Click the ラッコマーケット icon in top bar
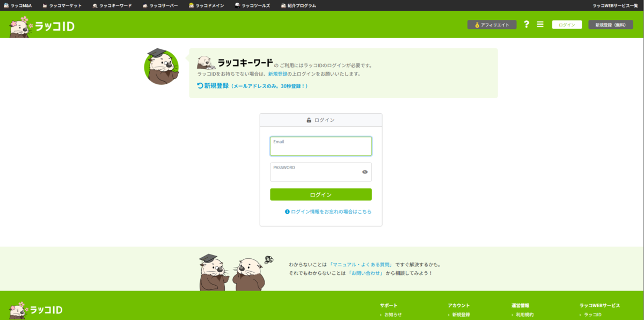Viewport: 644px width, 320px height. (45, 5)
